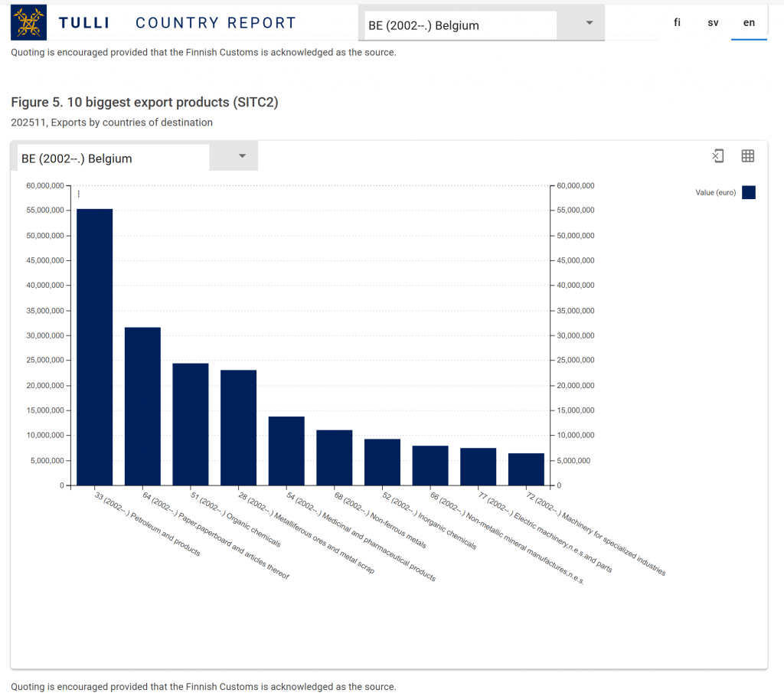
Task: Click the TULLI brand name link
Action: point(84,23)
